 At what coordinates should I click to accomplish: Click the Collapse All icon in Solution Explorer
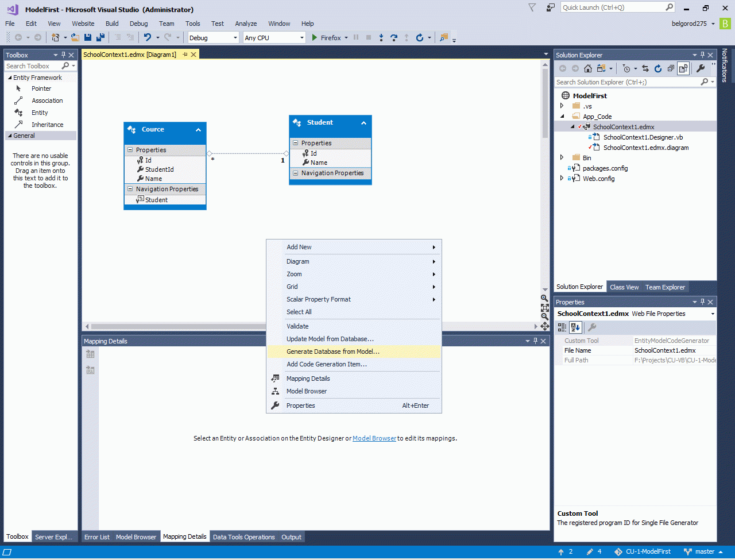click(671, 68)
